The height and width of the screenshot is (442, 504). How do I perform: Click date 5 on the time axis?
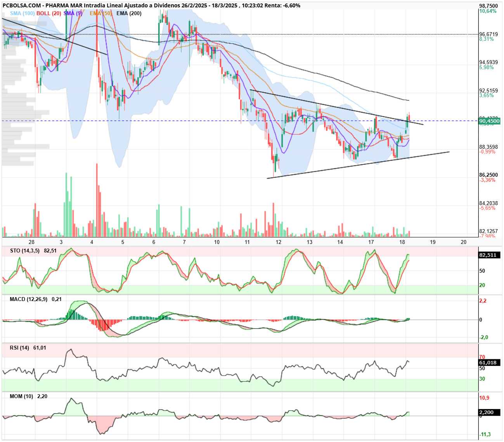click(x=123, y=242)
